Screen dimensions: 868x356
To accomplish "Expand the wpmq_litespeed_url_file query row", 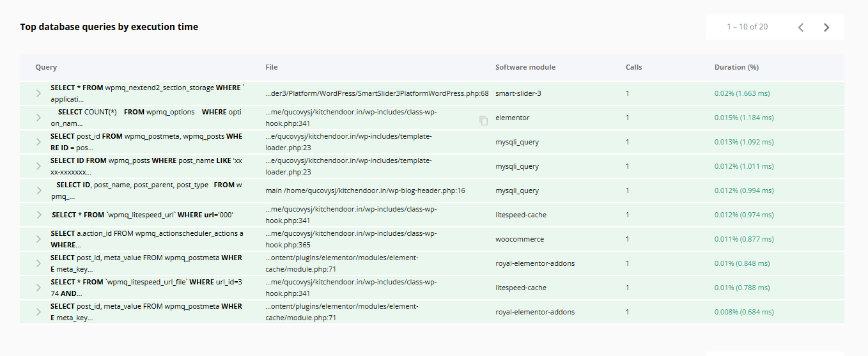I will (x=38, y=288).
